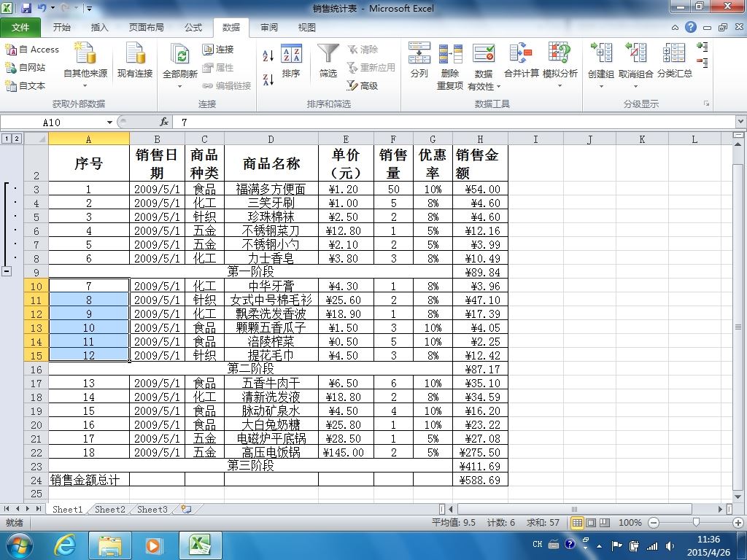The image size is (747, 560).
Task: Open 高级 advanced filter
Action: [363, 85]
